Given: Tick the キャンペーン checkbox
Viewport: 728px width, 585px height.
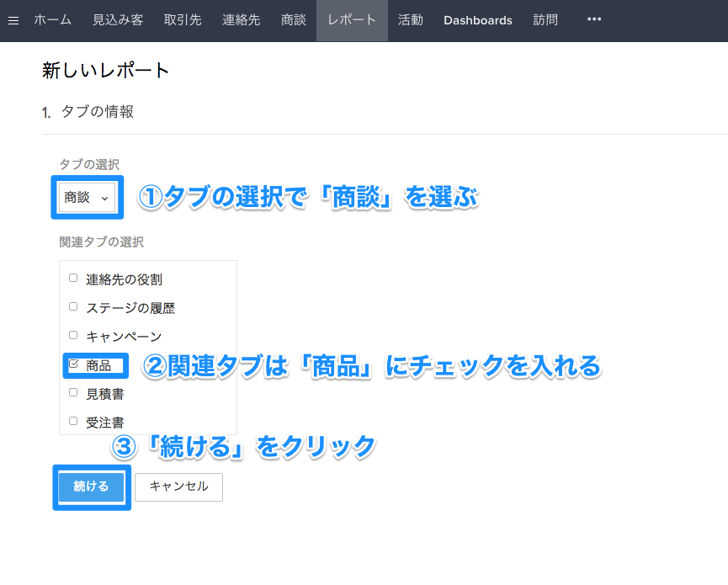Looking at the screenshot, I should tap(73, 335).
